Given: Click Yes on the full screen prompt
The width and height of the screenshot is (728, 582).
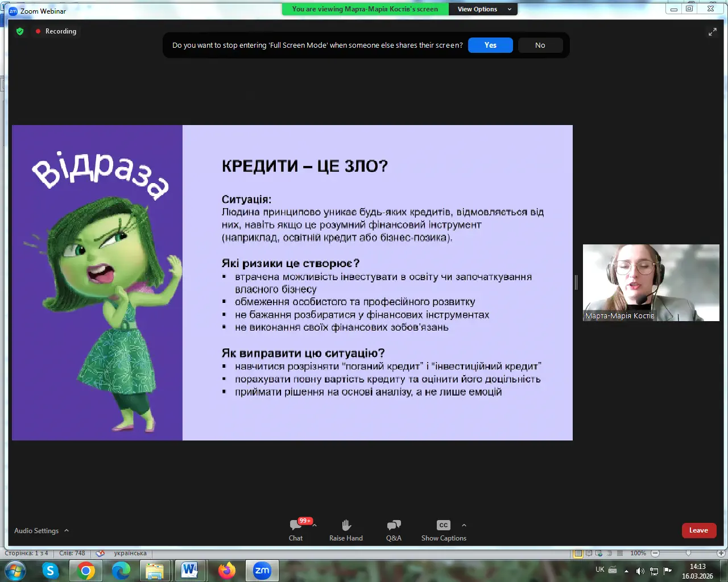Looking at the screenshot, I should [490, 45].
